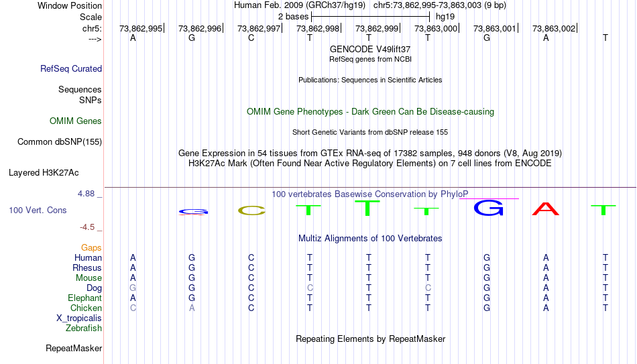Open the OMIM Genes track label
The height and width of the screenshot is (364, 637).
click(75, 121)
